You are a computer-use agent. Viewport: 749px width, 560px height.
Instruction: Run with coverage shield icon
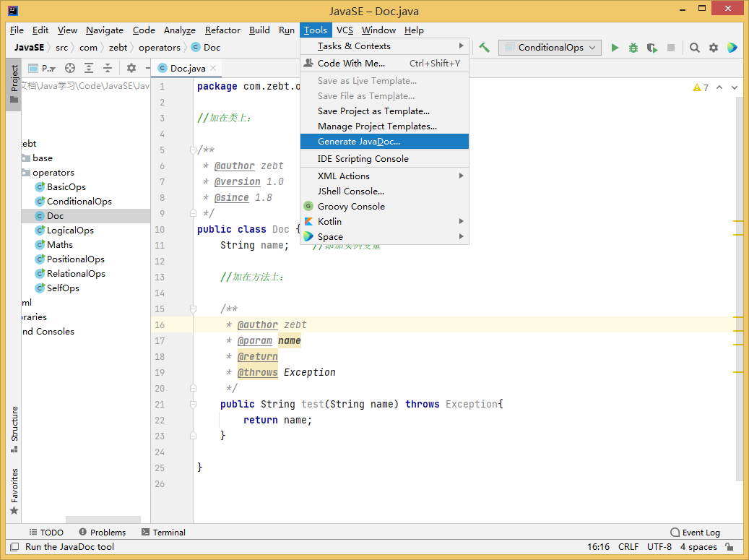(x=651, y=48)
